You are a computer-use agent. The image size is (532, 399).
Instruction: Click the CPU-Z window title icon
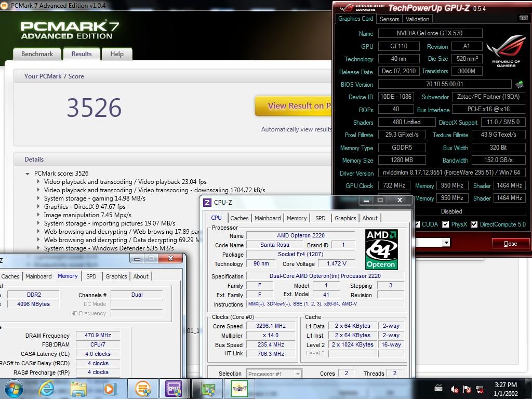coord(207,203)
